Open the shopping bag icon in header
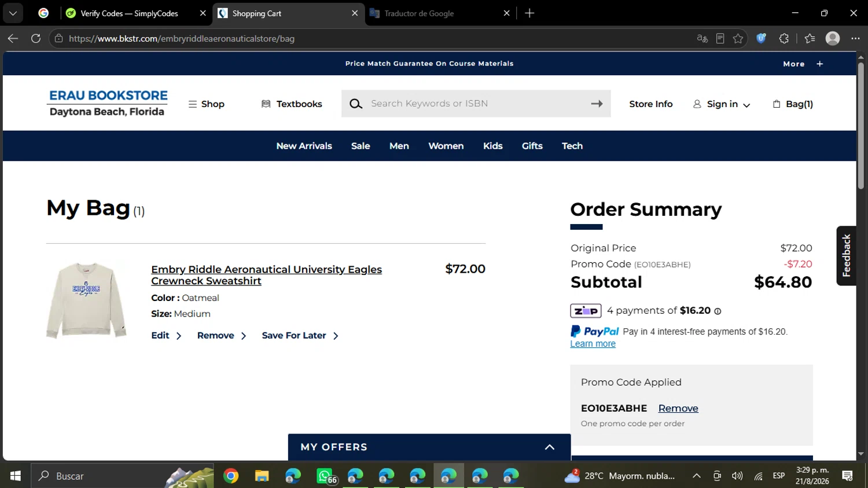Image resolution: width=868 pixels, height=488 pixels. 777,104
